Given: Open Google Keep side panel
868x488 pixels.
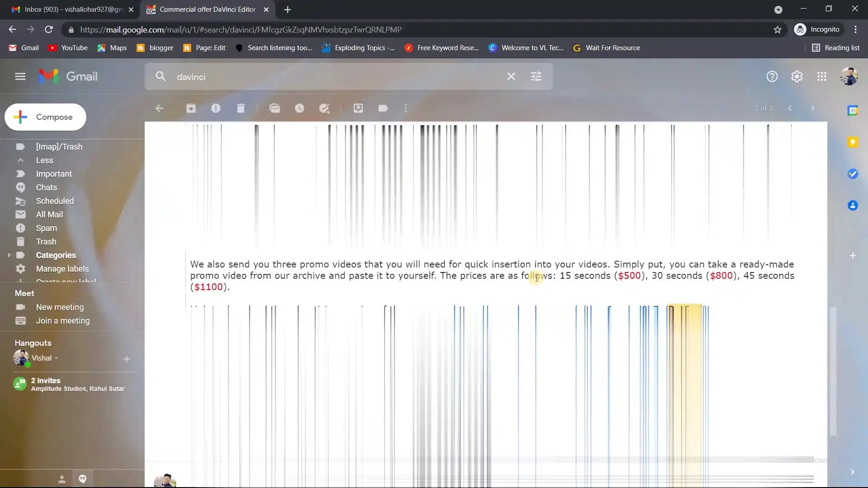Looking at the screenshot, I should pos(853,142).
